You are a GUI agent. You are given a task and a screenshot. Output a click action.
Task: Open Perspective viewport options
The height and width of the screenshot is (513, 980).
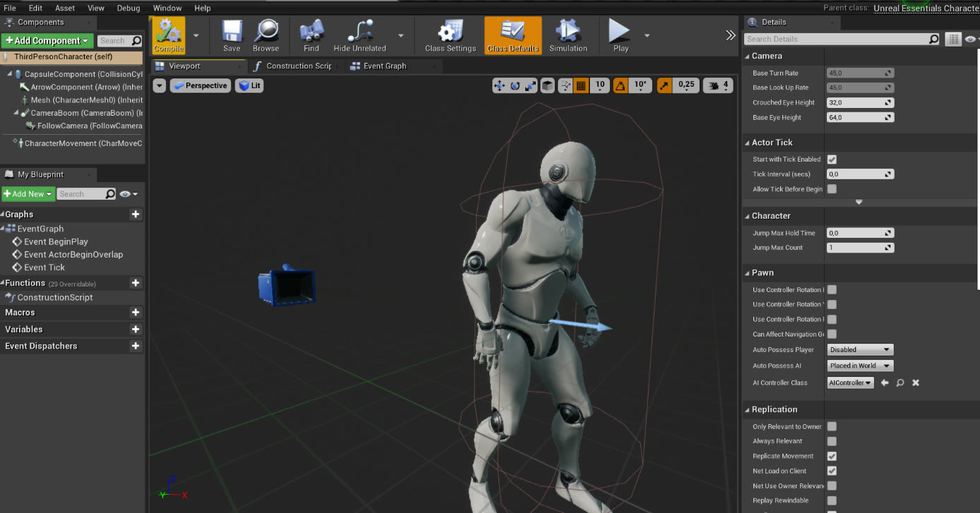tap(201, 85)
